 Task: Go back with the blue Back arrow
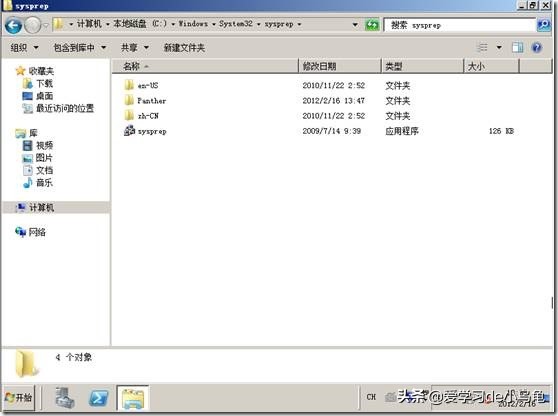[x=14, y=25]
